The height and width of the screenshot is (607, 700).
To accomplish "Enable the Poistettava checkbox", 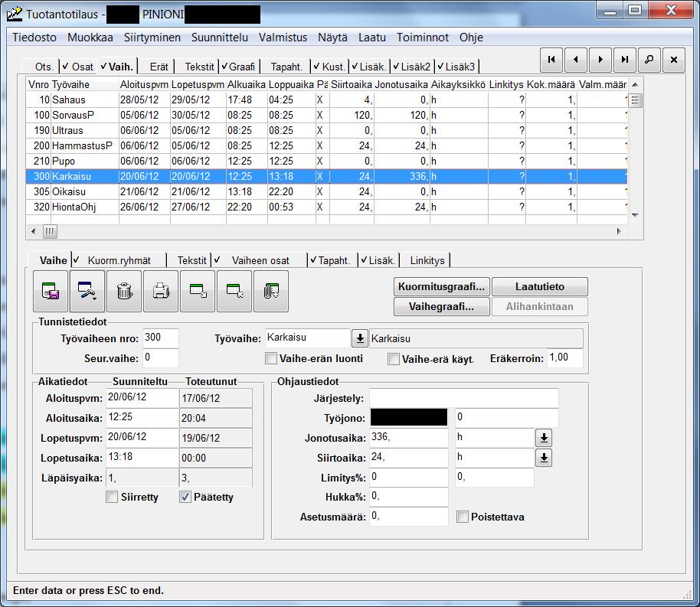I will (463, 517).
